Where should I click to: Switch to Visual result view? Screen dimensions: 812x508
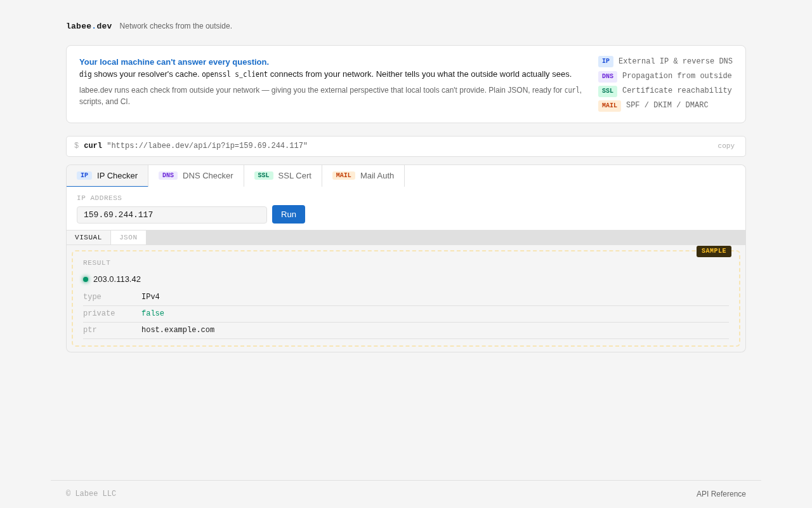[x=88, y=237]
